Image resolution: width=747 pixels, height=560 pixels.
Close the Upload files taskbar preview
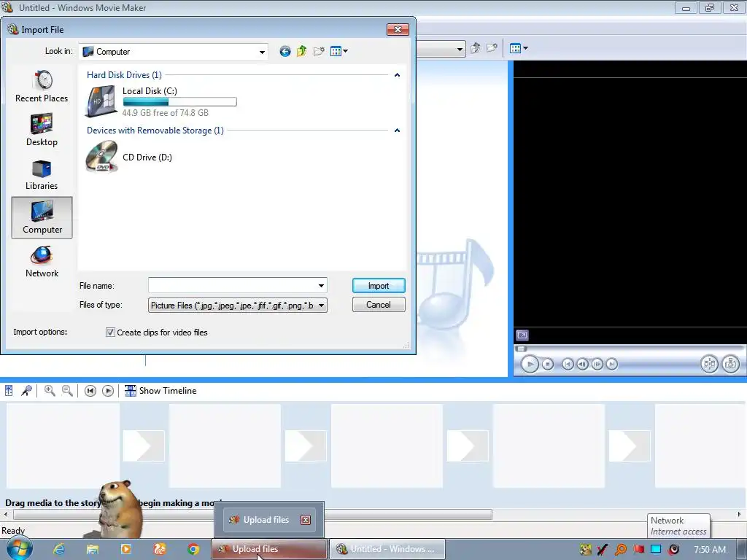pyautogui.click(x=306, y=520)
